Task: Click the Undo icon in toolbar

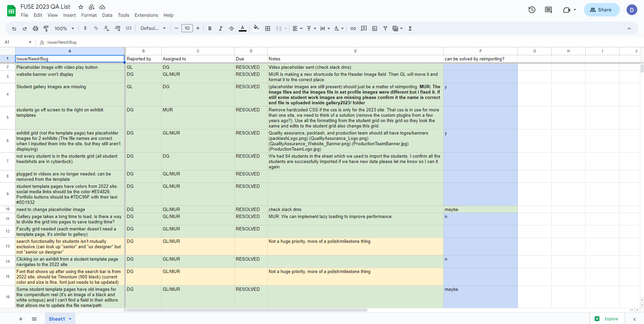Action: click(14, 29)
